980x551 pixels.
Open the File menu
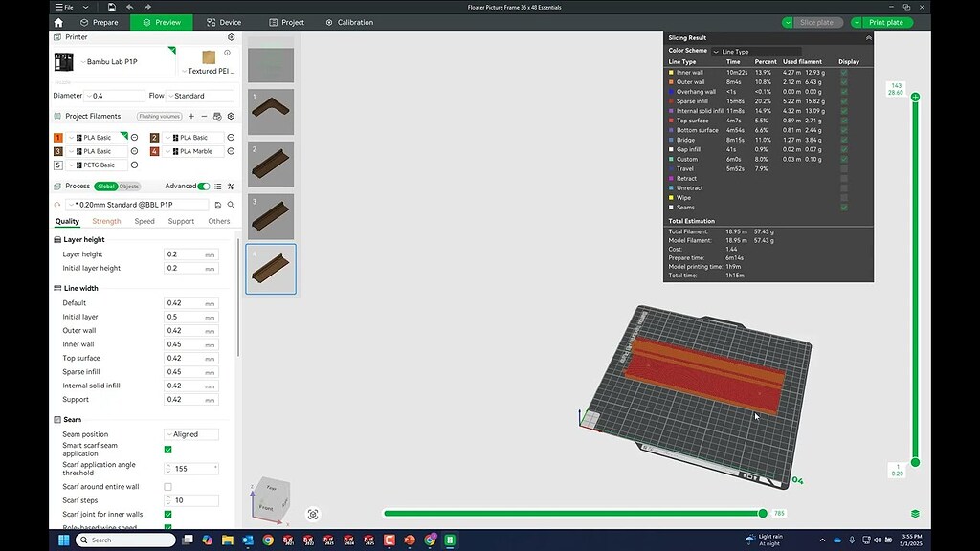click(x=64, y=7)
